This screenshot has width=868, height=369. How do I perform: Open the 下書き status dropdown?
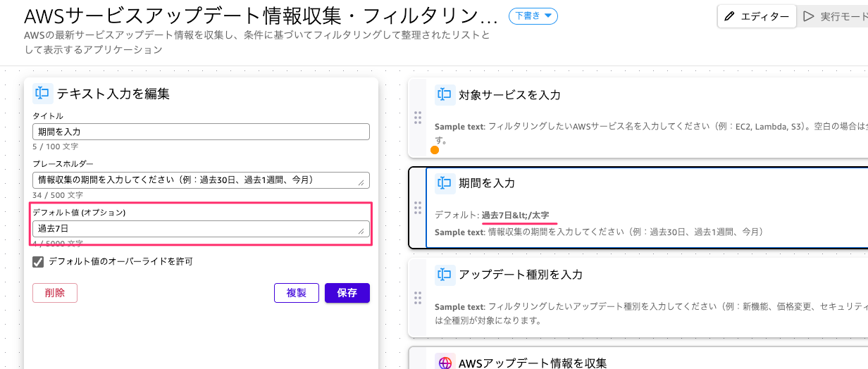click(533, 16)
